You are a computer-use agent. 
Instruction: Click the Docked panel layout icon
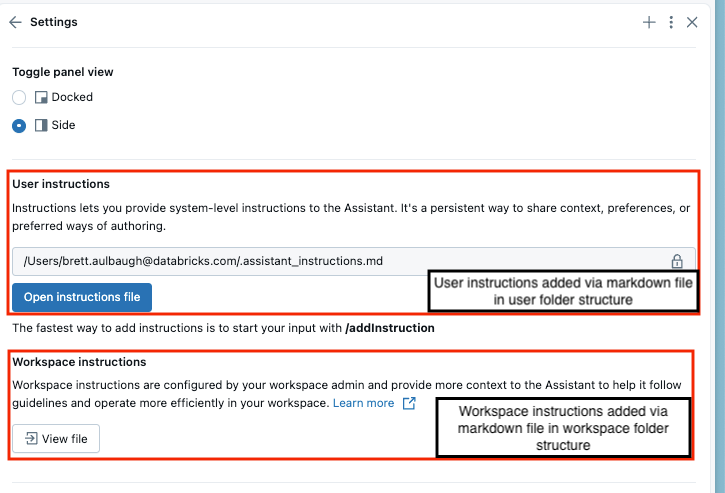click(x=41, y=98)
